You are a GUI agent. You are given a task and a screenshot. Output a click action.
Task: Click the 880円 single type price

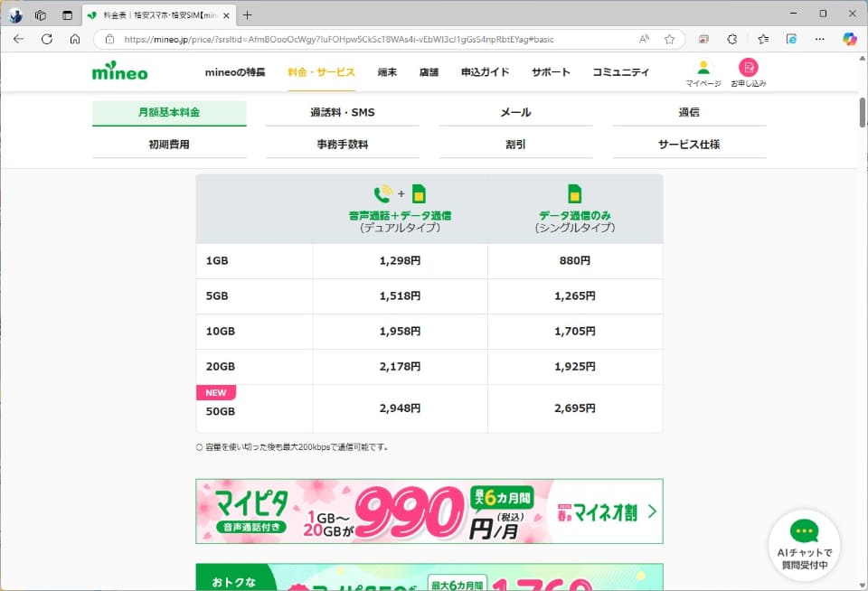[x=575, y=260]
